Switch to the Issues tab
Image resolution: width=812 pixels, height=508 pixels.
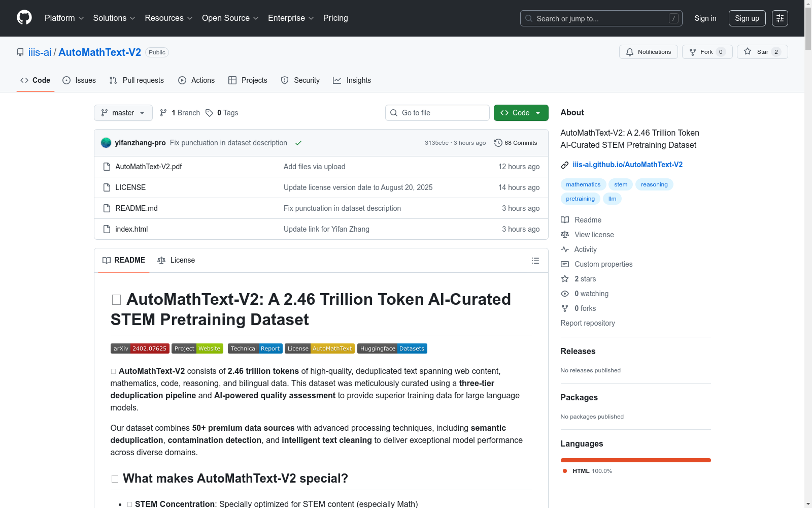(79, 80)
